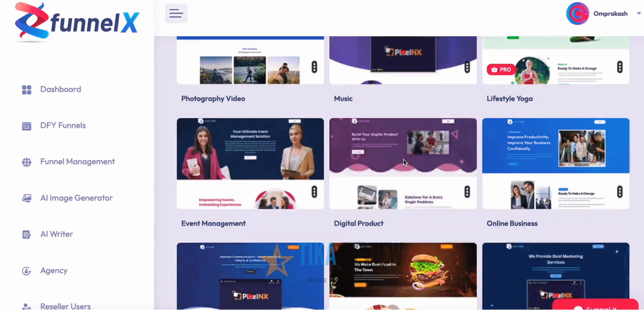This screenshot has height=310, width=644.
Task: Open three-dot menu on Photography Video template
Action: point(314,67)
